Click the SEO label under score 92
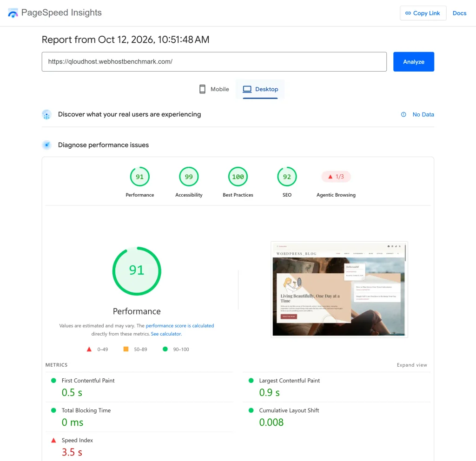The image size is (476, 461). (287, 195)
